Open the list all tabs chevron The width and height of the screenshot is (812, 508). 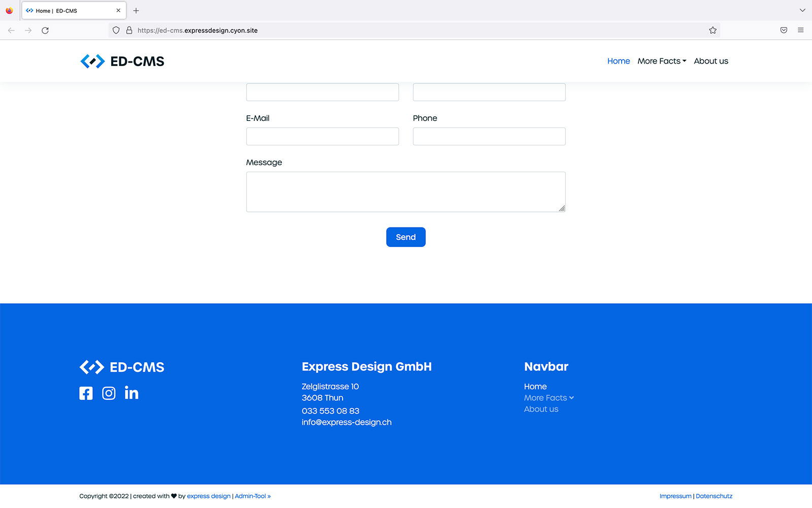point(802,10)
